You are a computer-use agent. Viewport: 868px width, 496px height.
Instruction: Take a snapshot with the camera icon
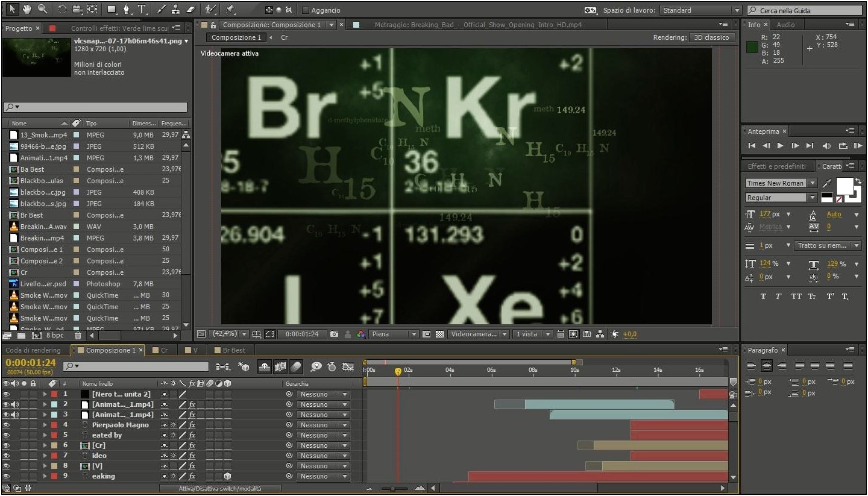(x=334, y=334)
